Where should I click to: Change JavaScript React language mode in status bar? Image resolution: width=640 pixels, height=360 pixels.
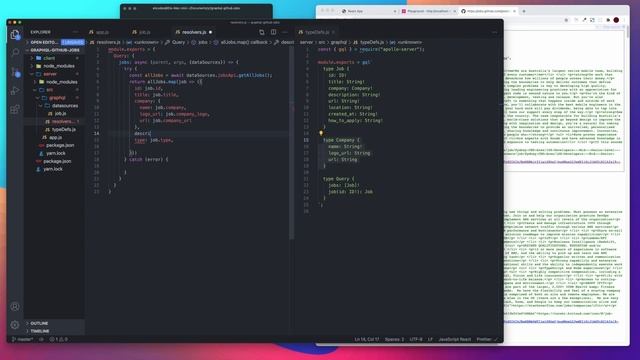point(455,339)
